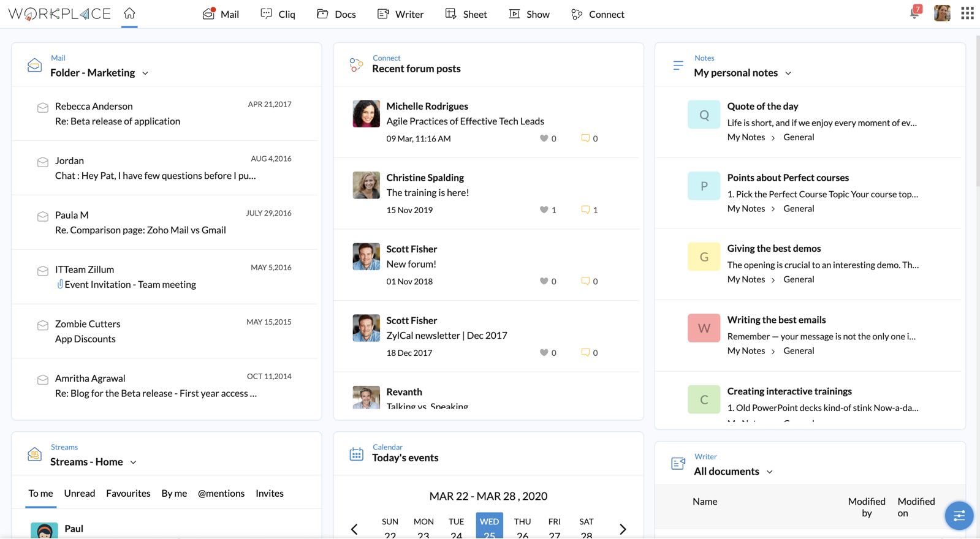Click the Home icon in top bar
This screenshot has width=980, height=539.
tap(129, 13)
